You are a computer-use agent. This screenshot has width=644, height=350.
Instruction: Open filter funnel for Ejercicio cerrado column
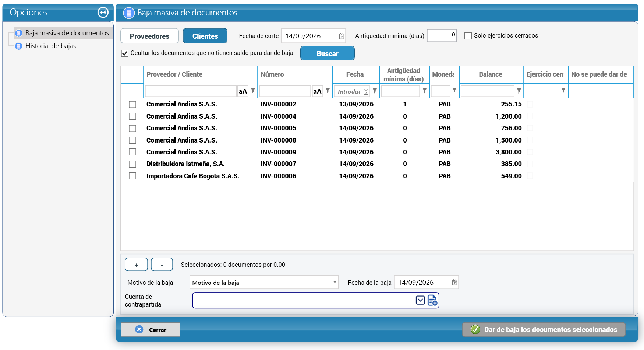(x=563, y=91)
